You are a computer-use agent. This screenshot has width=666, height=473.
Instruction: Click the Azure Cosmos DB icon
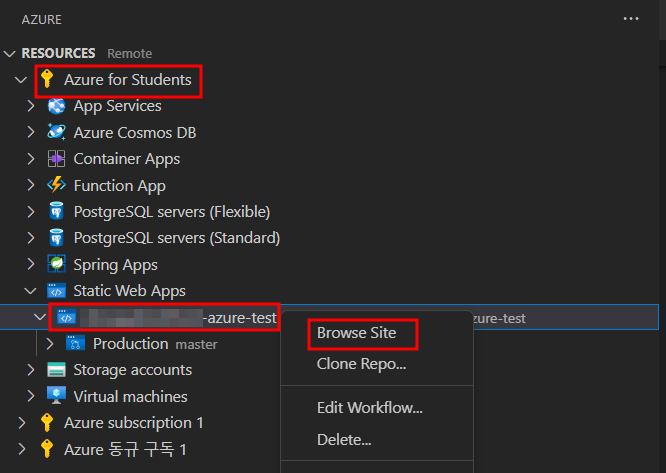(x=56, y=132)
